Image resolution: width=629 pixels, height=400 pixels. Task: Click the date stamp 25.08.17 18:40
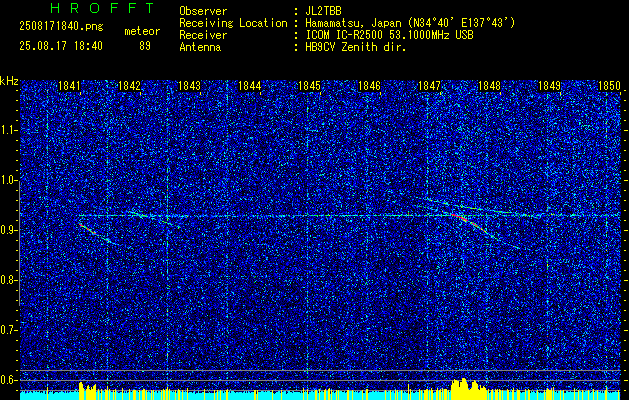click(61, 46)
